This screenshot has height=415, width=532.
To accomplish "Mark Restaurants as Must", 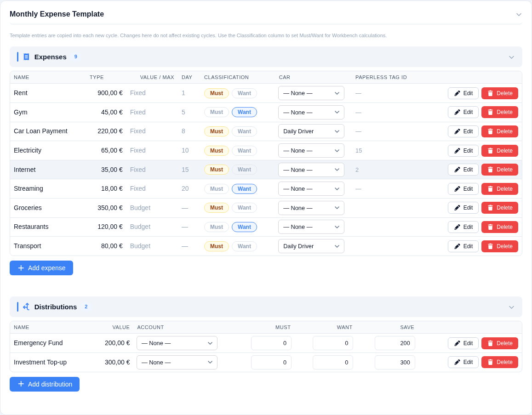I will tap(217, 227).
